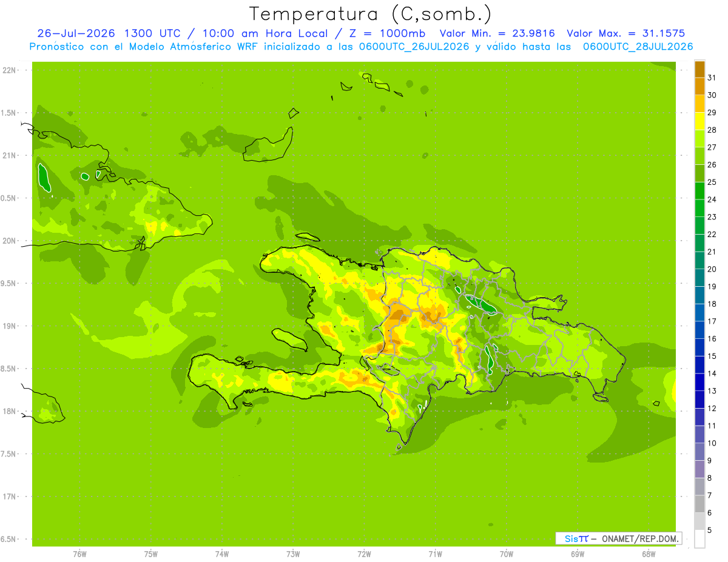Click the 68W longitude axis label
Screen dimensions: 728x562
tap(649, 554)
